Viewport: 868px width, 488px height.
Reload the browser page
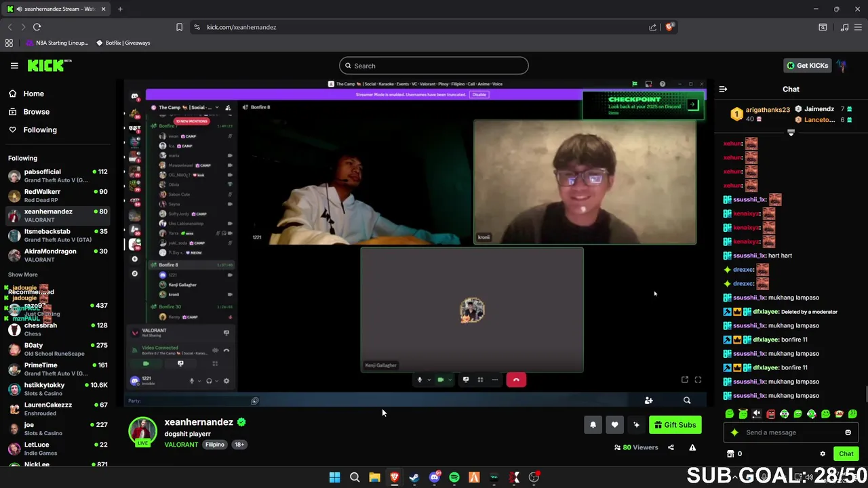coord(37,27)
